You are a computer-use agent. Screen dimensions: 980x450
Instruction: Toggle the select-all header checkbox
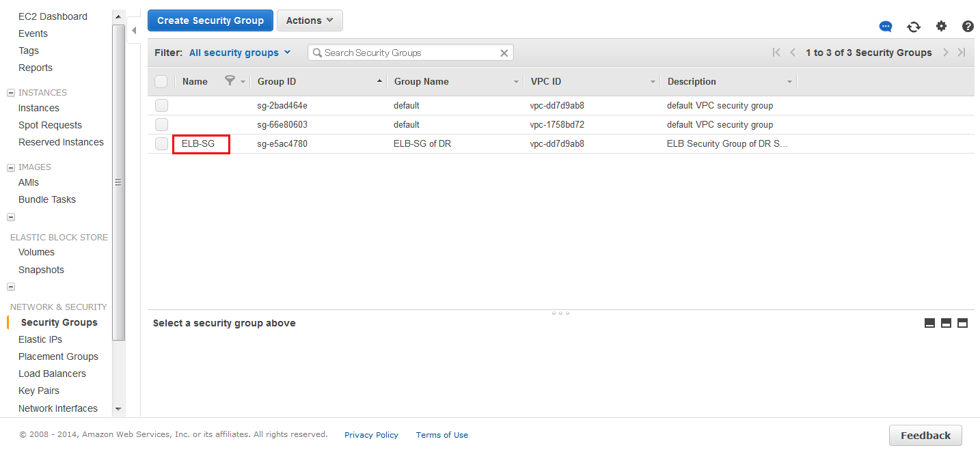tap(161, 81)
